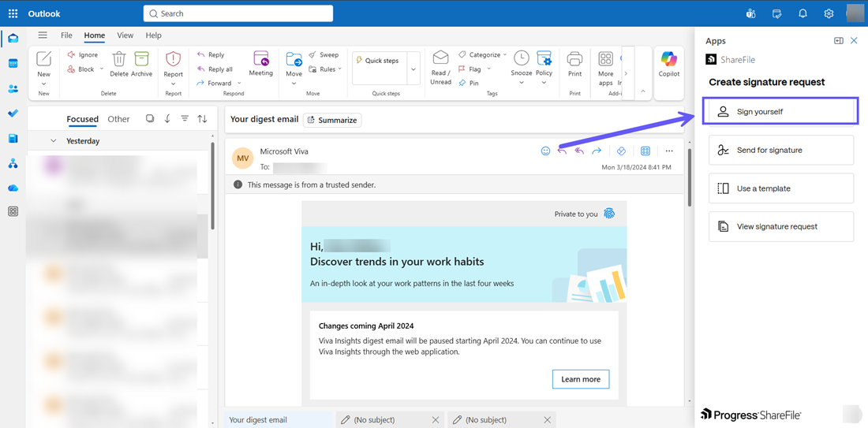This screenshot has height=428, width=868.
Task: Click the Apps grid icon in message header
Action: click(645, 151)
